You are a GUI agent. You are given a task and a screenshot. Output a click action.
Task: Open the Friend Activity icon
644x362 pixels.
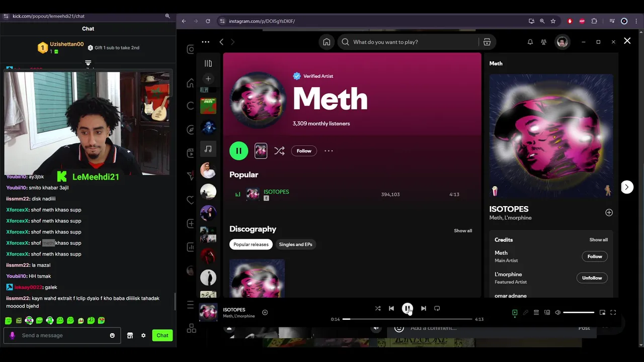[543, 42]
